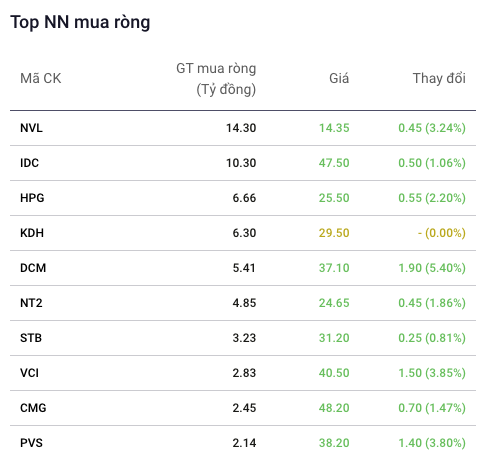Select the STB stock code
This screenshot has height=459, width=478.
[x=31, y=338]
